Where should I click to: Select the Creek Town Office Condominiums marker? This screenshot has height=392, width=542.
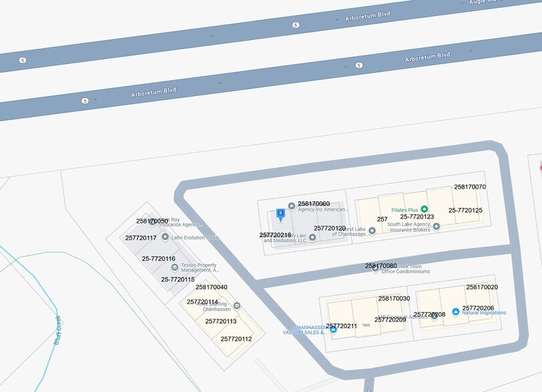375,268
